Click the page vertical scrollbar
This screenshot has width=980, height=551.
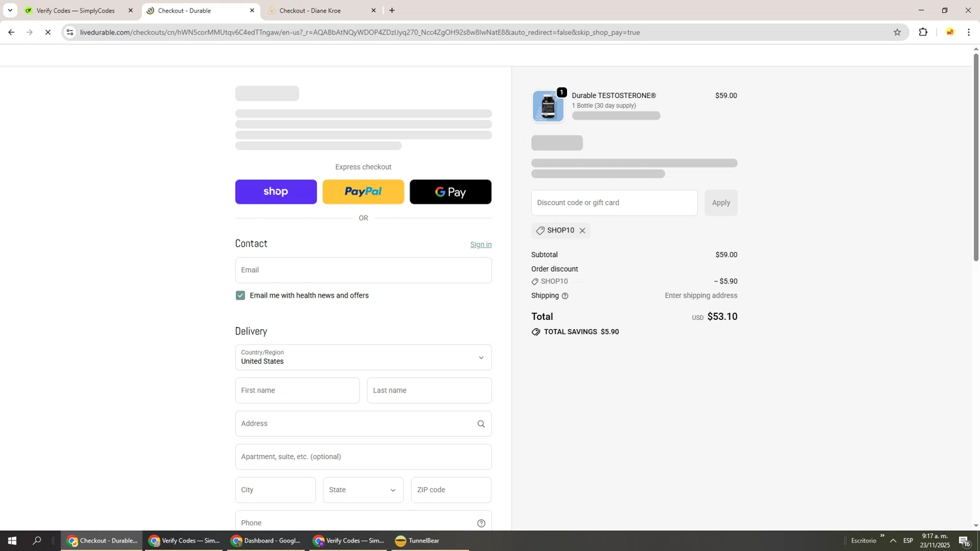[x=976, y=157]
